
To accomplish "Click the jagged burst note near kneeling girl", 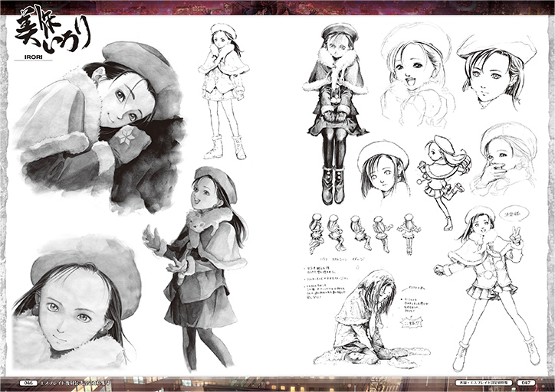I will pos(412,322).
